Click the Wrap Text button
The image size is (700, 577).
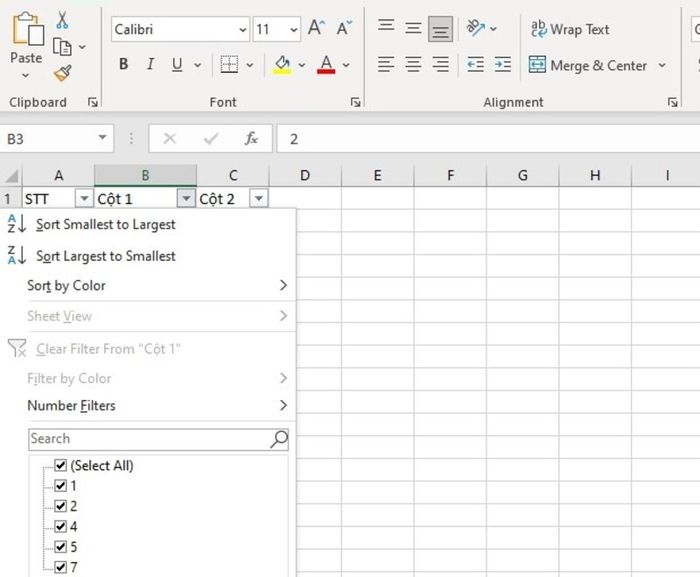point(570,29)
